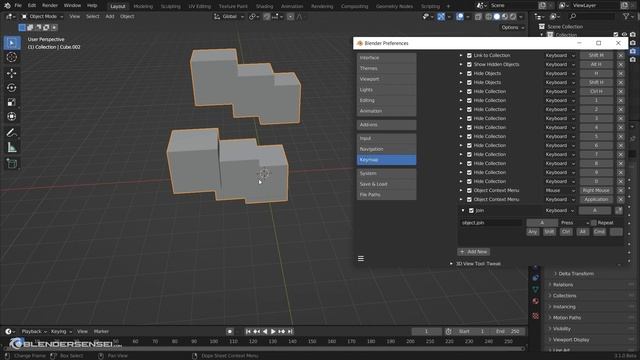
Task: Select the Move tool
Action: [x=12, y=73]
